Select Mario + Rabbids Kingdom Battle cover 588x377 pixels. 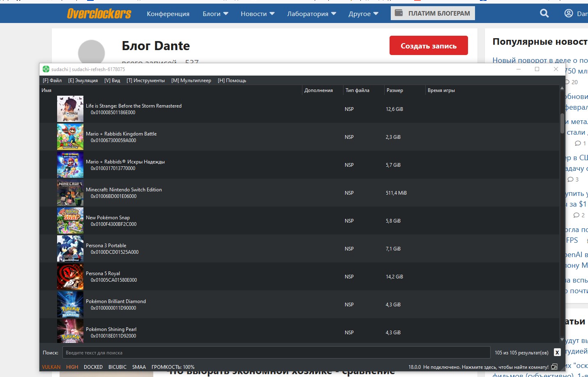[x=70, y=137]
